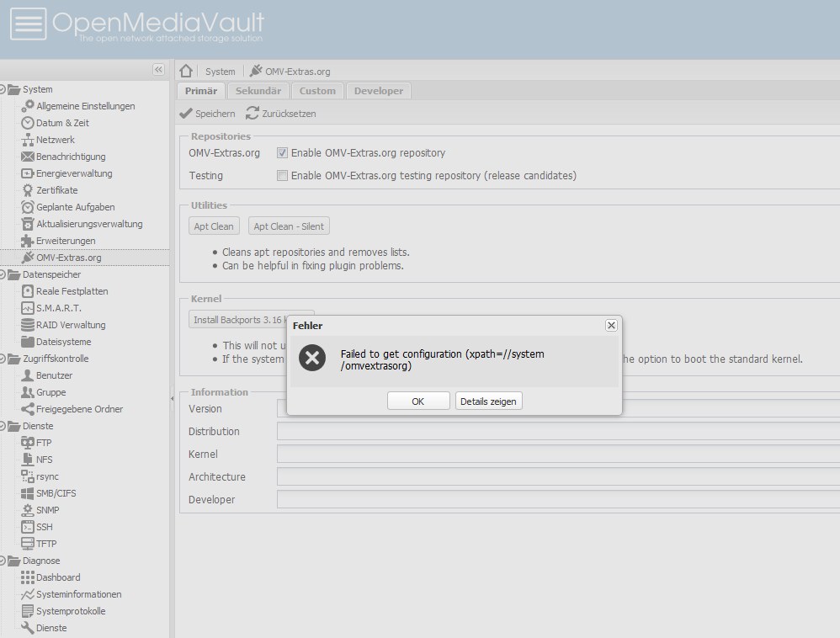Viewport: 840px width, 638px height.
Task: Click the Developer information field
Action: (x=558, y=499)
